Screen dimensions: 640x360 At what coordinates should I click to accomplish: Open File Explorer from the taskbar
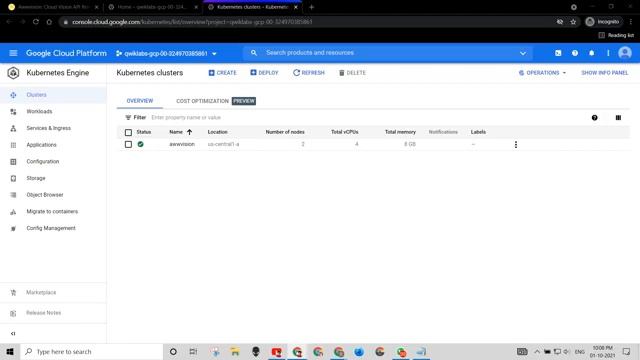point(235,351)
